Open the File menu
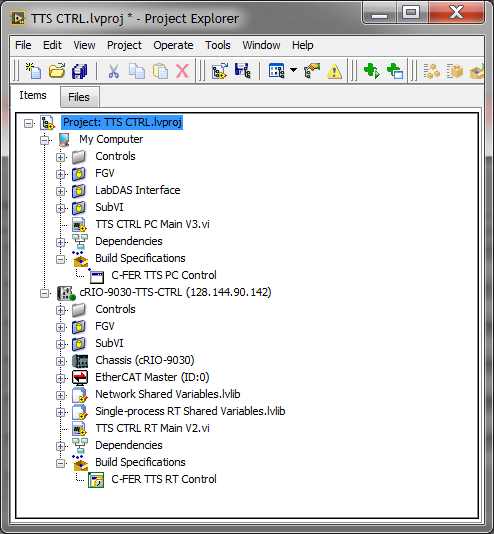The image size is (494, 534). pos(23,45)
